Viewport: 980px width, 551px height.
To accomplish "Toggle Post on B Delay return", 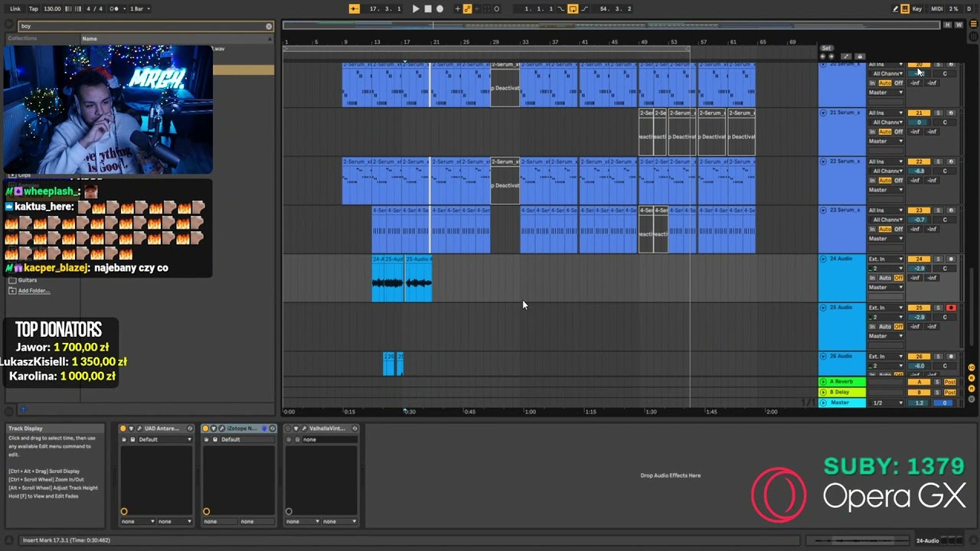I will coord(950,393).
